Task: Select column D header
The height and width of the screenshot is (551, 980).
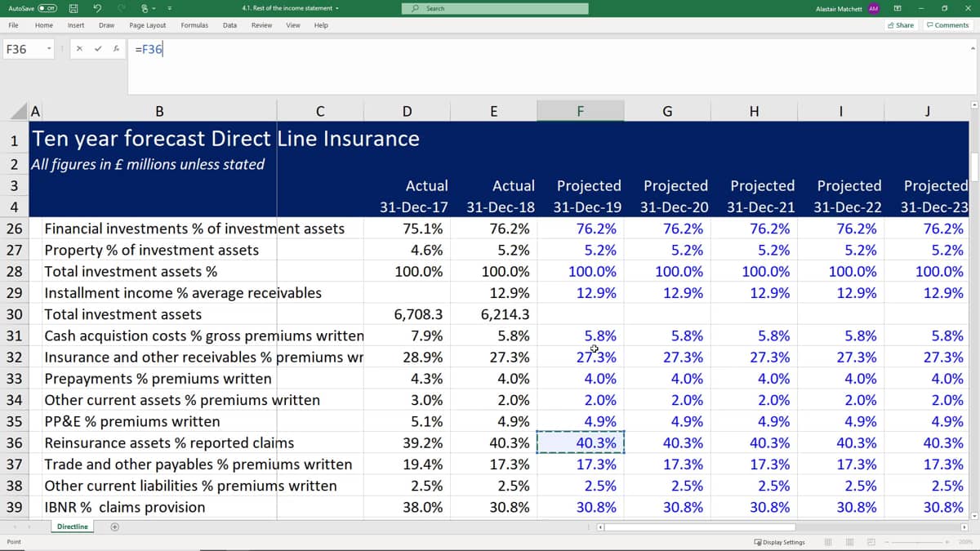Action: [407, 112]
